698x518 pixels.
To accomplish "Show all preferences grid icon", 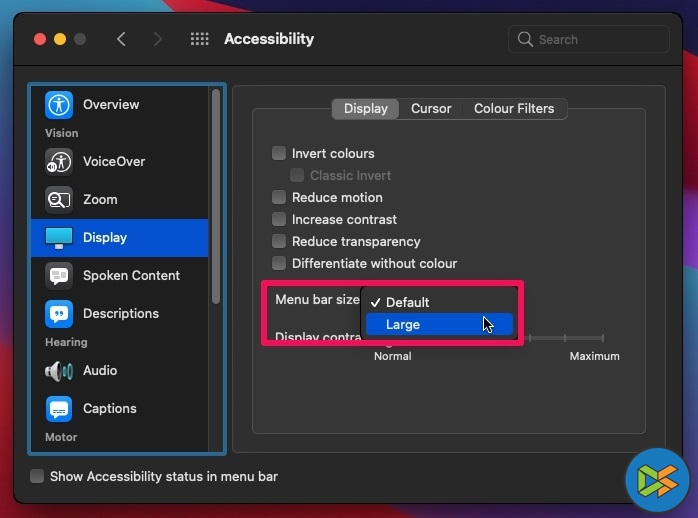I will [x=199, y=39].
